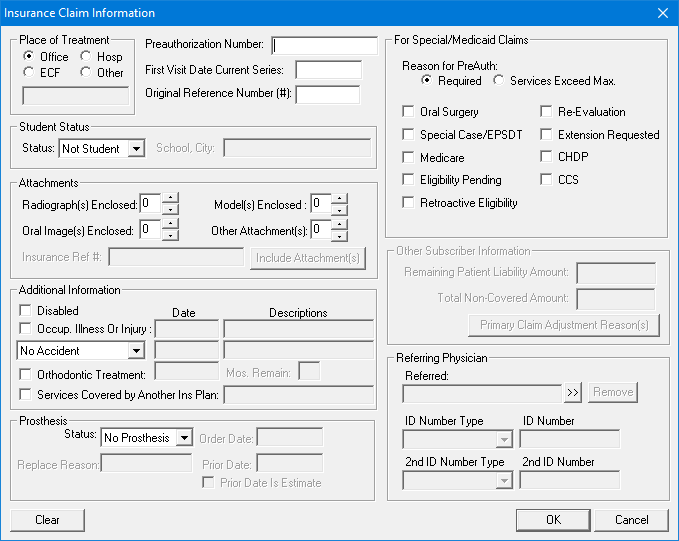Close the Insurance Claim Information dialog
This screenshot has height=541, width=679.
661,13
